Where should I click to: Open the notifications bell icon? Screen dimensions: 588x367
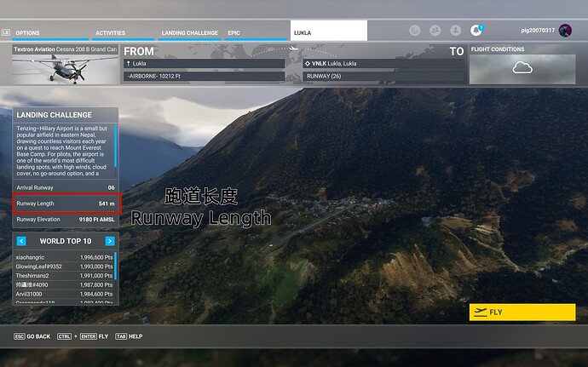tap(478, 31)
